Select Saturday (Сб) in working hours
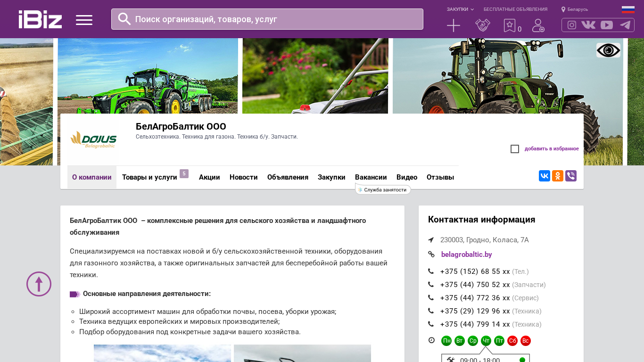 (x=512, y=341)
